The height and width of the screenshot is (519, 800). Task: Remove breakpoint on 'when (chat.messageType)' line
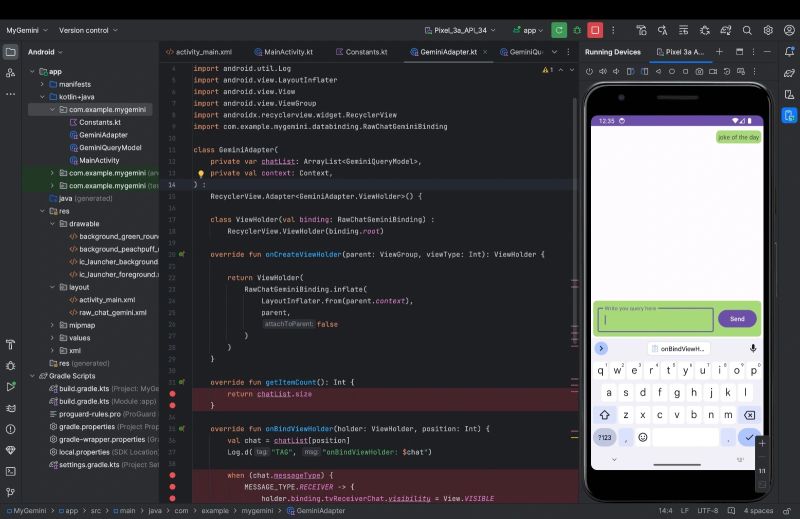[172, 475]
